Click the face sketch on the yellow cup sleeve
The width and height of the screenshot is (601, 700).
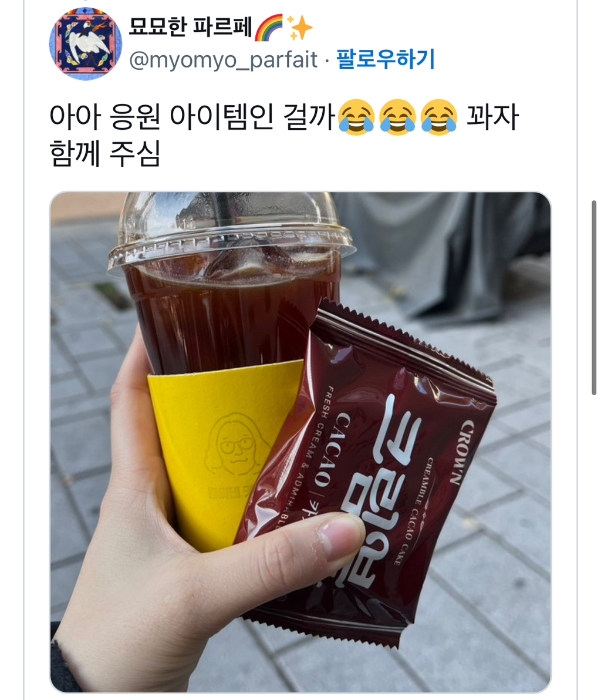[x=237, y=444]
